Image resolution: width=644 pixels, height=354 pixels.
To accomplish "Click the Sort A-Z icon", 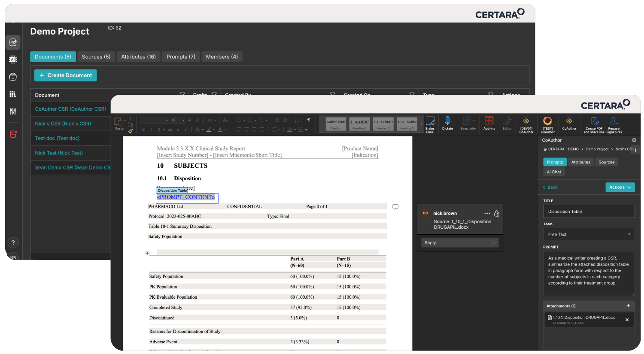I will [297, 120].
